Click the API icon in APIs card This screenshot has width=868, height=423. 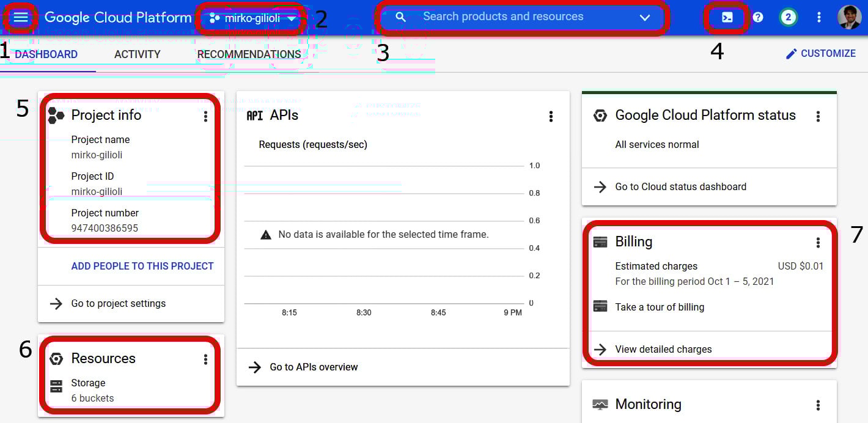254,116
